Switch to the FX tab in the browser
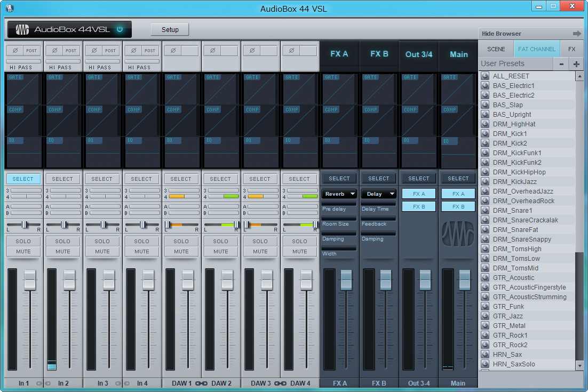 (x=572, y=49)
